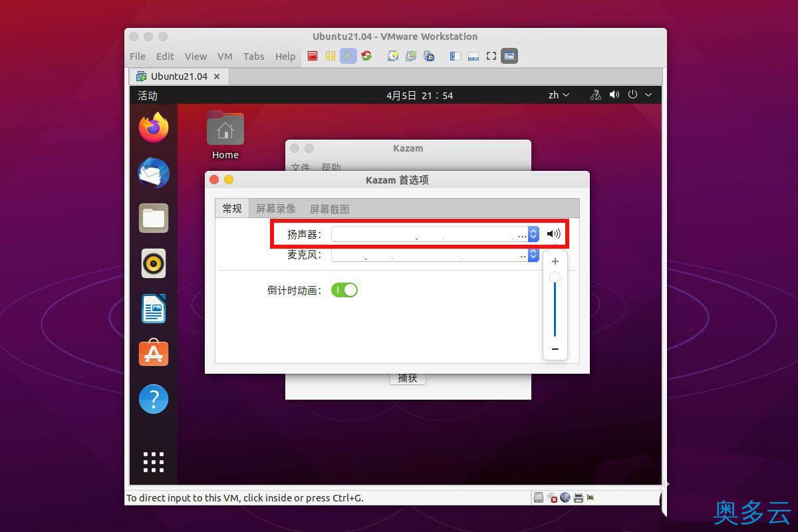Open the 文件 menu in Kazam
This screenshot has height=532, width=798.
click(300, 168)
